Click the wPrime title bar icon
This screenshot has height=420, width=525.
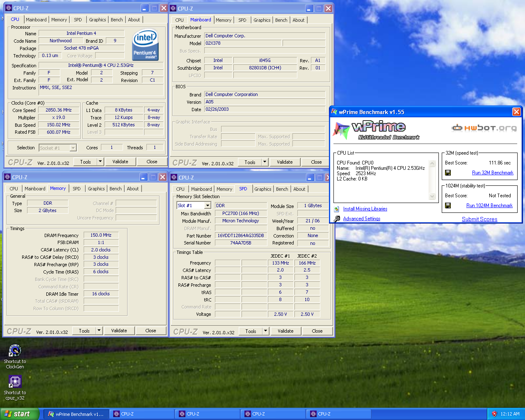334,112
